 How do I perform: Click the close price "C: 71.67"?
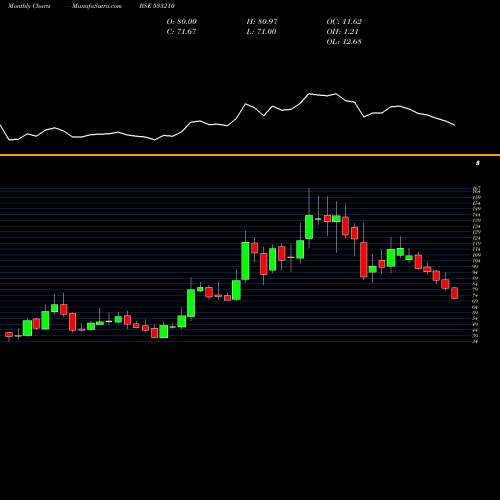point(181,32)
